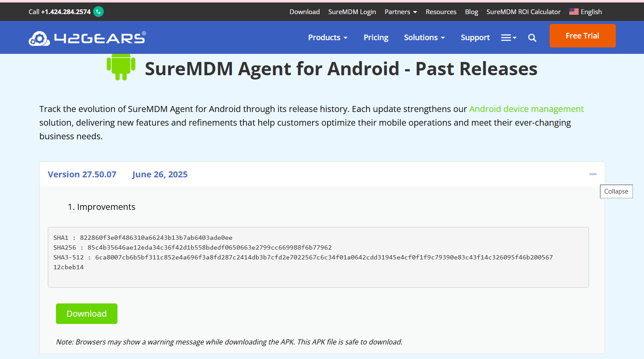Click the browser warning note text
This screenshot has height=359, width=644.
tap(229, 342)
